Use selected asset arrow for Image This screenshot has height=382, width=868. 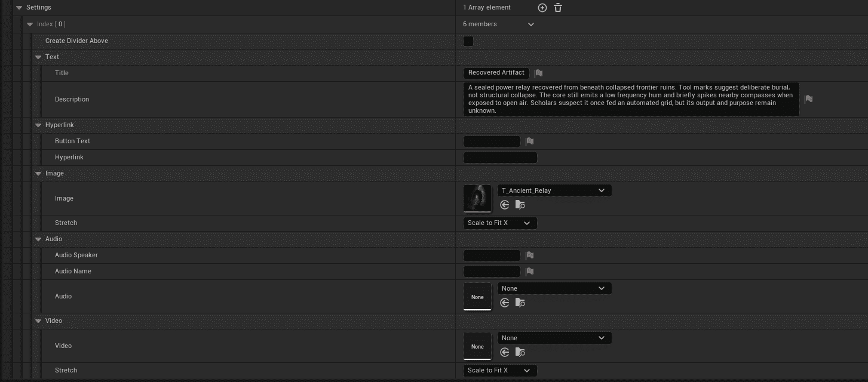click(505, 205)
